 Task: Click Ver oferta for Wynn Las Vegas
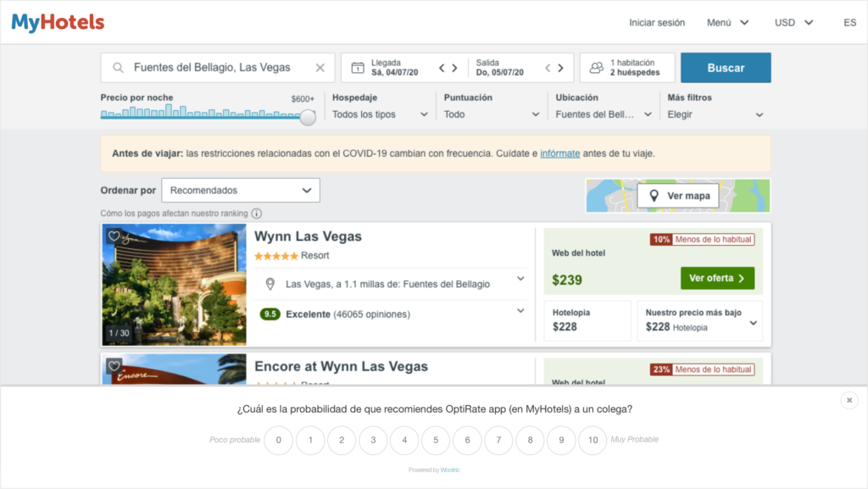pos(717,278)
